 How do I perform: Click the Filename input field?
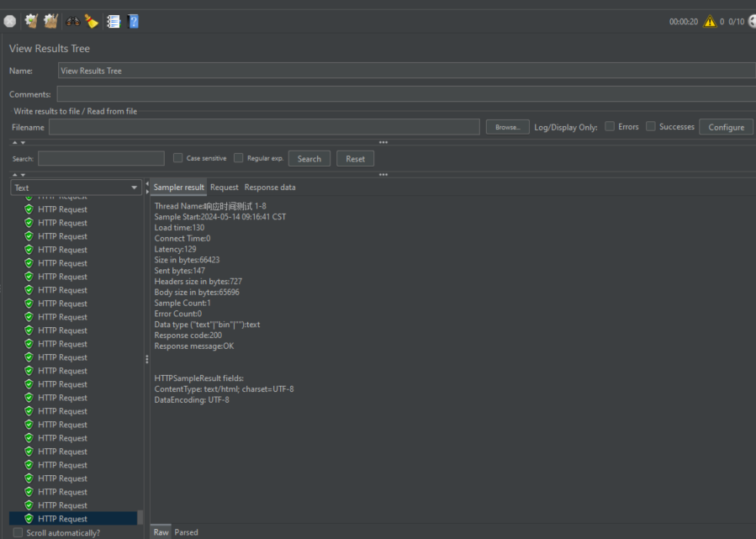coord(264,127)
